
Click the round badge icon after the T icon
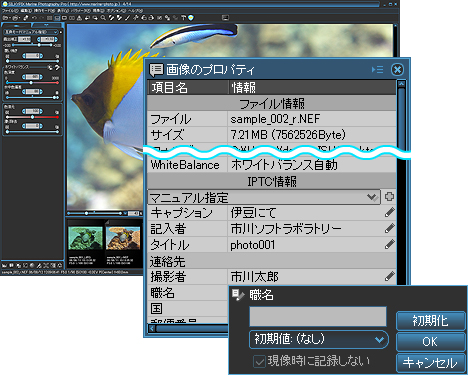click(x=191, y=18)
